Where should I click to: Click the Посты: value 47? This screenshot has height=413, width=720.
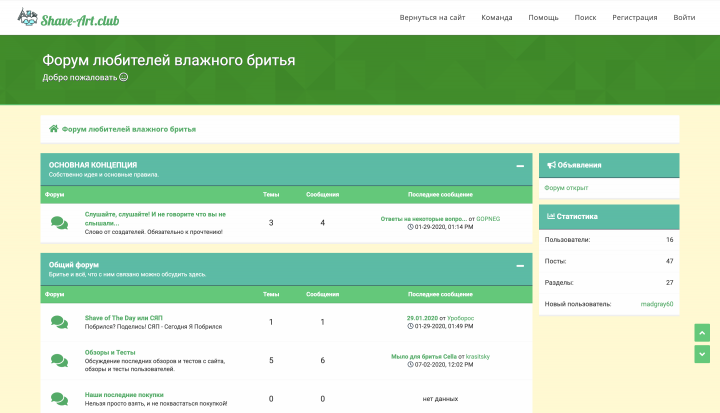click(x=669, y=261)
